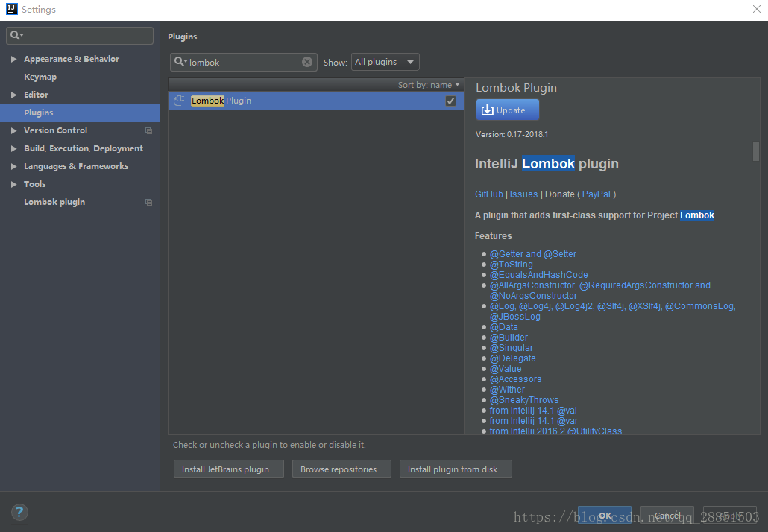Open the @Singular feature link

(x=512, y=348)
